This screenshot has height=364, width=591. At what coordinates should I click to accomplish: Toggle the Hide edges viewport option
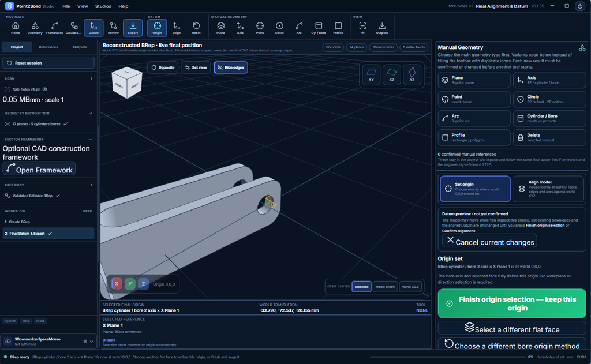tap(231, 67)
